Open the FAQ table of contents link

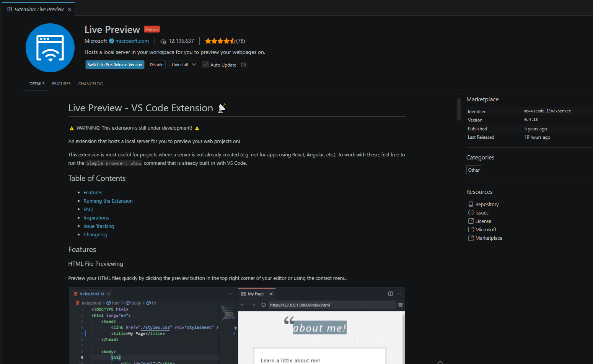pos(88,209)
